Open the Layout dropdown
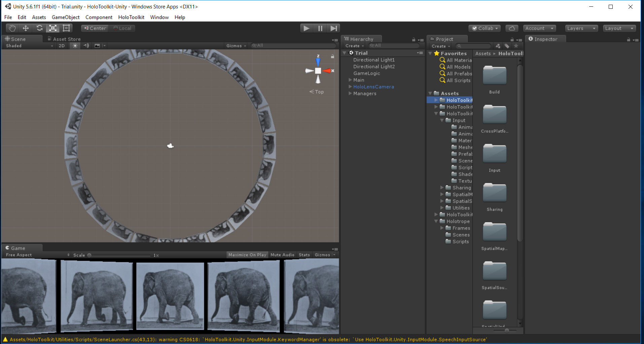 [x=619, y=28]
